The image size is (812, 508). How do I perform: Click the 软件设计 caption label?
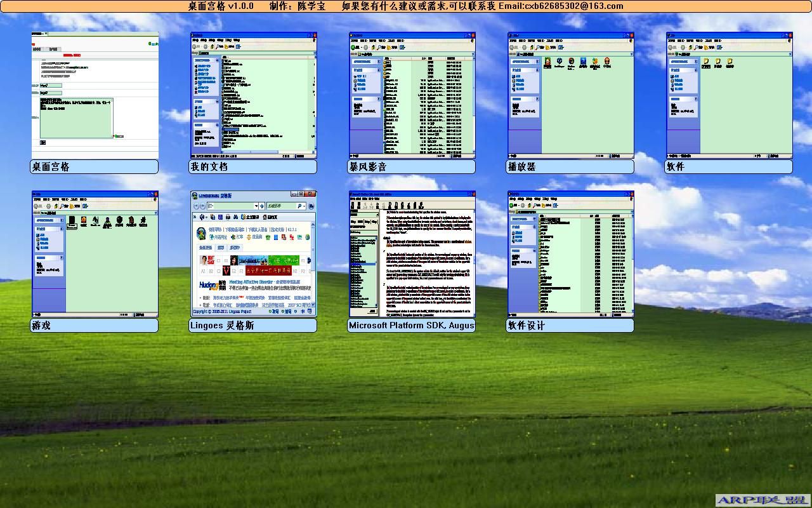tap(570, 325)
